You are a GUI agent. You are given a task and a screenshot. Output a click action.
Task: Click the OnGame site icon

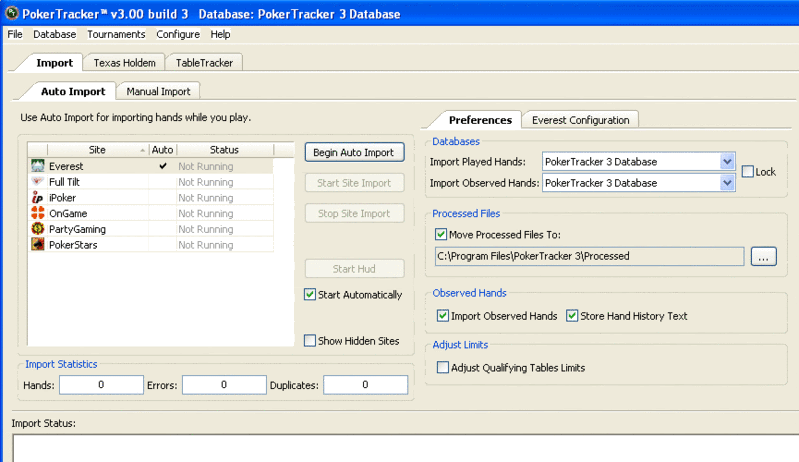click(x=38, y=213)
